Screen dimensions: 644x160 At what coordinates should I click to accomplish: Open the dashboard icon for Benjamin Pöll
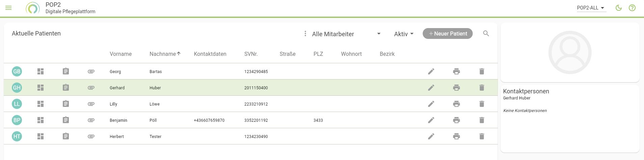click(x=41, y=120)
